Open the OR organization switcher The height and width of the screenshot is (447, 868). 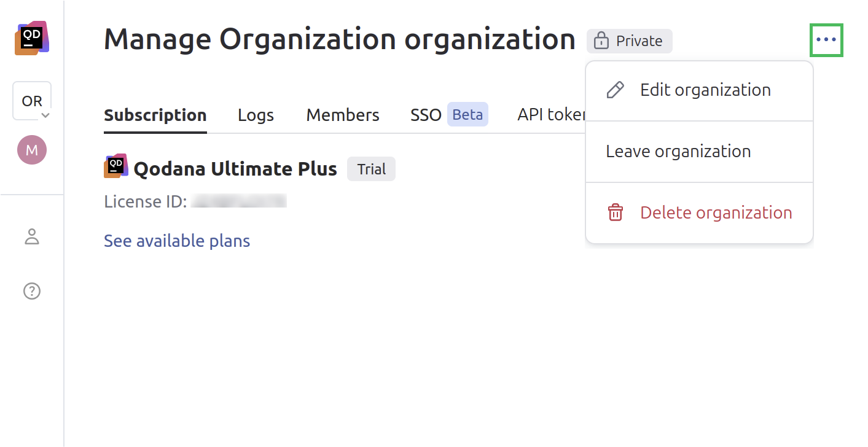point(31,100)
